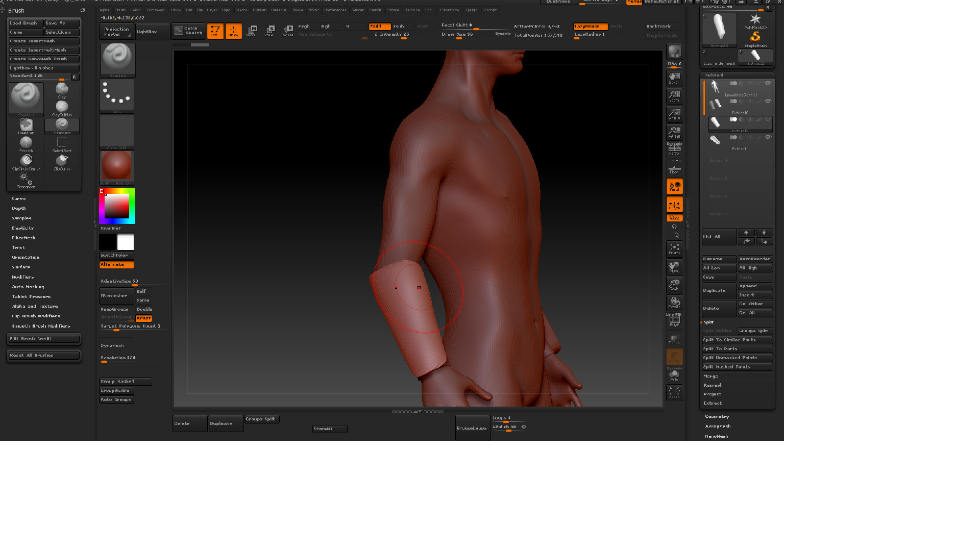Select the Move transform tool in top shelf
980x551 pixels.
(252, 31)
